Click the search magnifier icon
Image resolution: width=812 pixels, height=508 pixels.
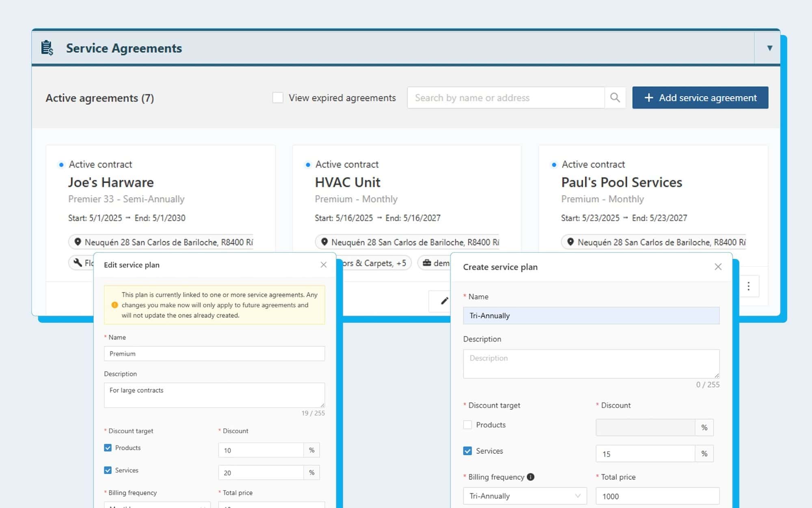615,98
